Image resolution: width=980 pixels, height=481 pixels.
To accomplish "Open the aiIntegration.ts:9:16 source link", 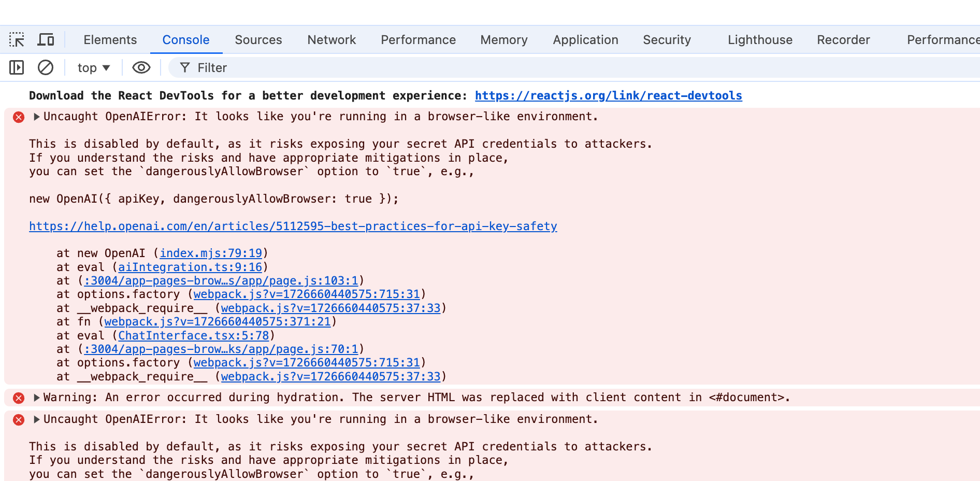I will click(190, 267).
